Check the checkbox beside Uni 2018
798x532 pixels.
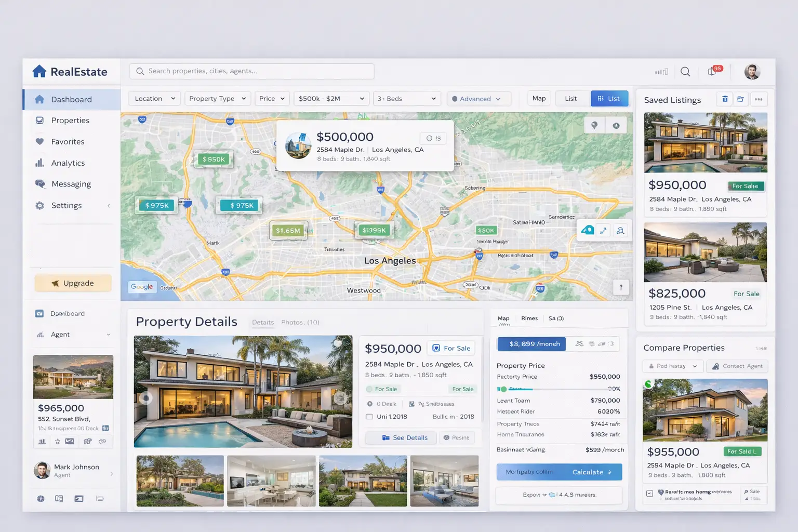(x=370, y=416)
